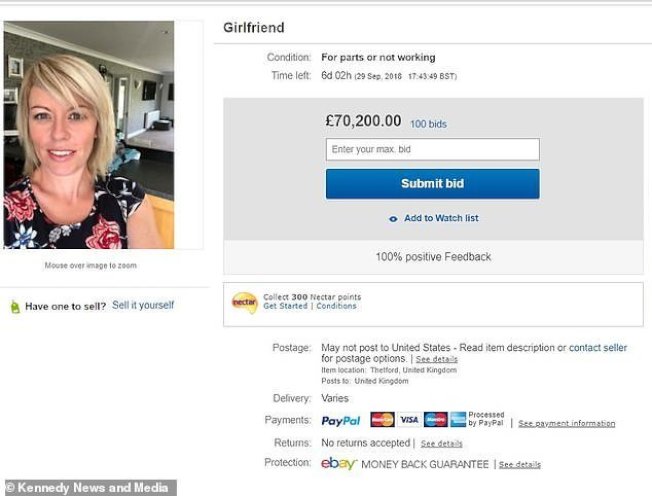Click the green bag icon beside 'Have one to sell?'
The height and width of the screenshot is (496, 652).
[x=14, y=307]
